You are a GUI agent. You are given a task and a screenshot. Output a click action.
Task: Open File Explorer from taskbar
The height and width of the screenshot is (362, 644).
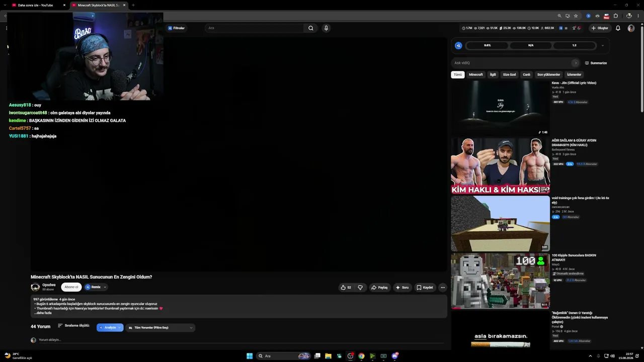coord(328,356)
